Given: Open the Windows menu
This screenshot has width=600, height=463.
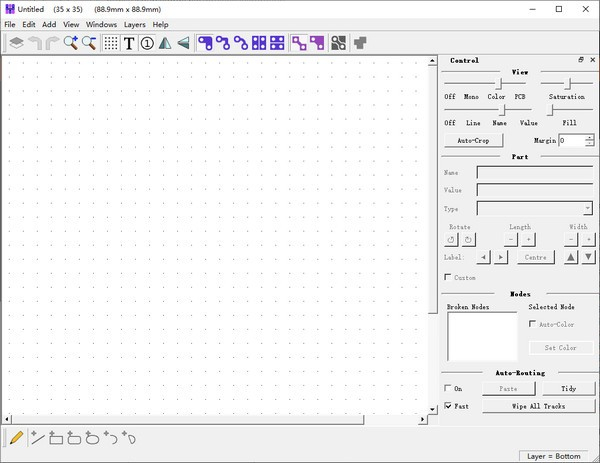Looking at the screenshot, I should tap(101, 24).
